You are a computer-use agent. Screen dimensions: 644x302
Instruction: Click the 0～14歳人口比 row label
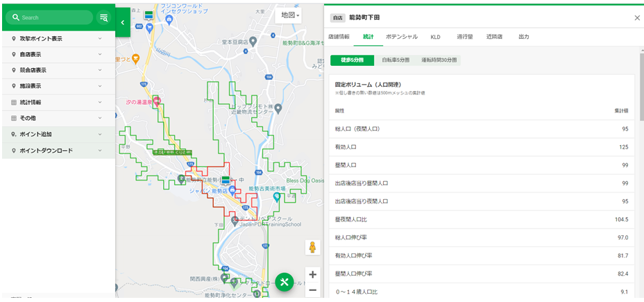pos(356,292)
